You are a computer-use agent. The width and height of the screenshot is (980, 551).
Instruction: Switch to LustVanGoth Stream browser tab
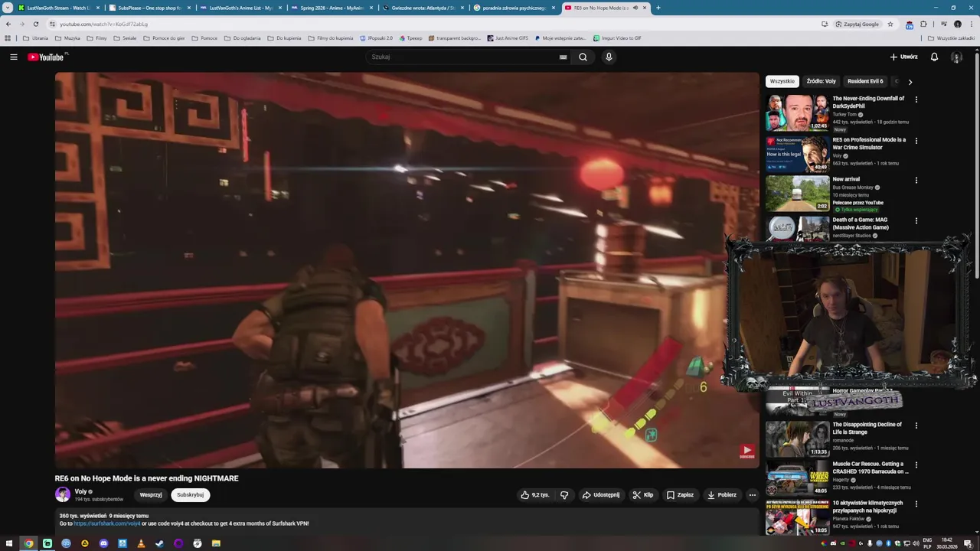tap(58, 8)
